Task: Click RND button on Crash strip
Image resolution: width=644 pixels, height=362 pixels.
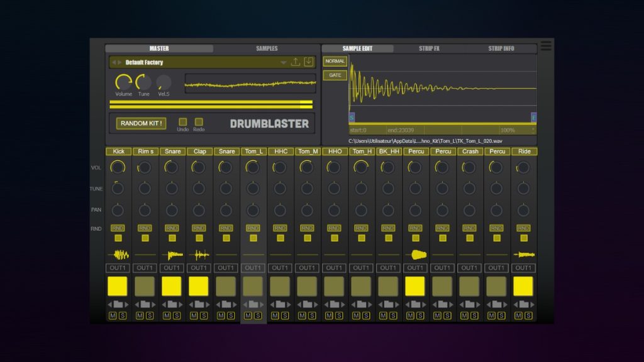Action: point(469,228)
